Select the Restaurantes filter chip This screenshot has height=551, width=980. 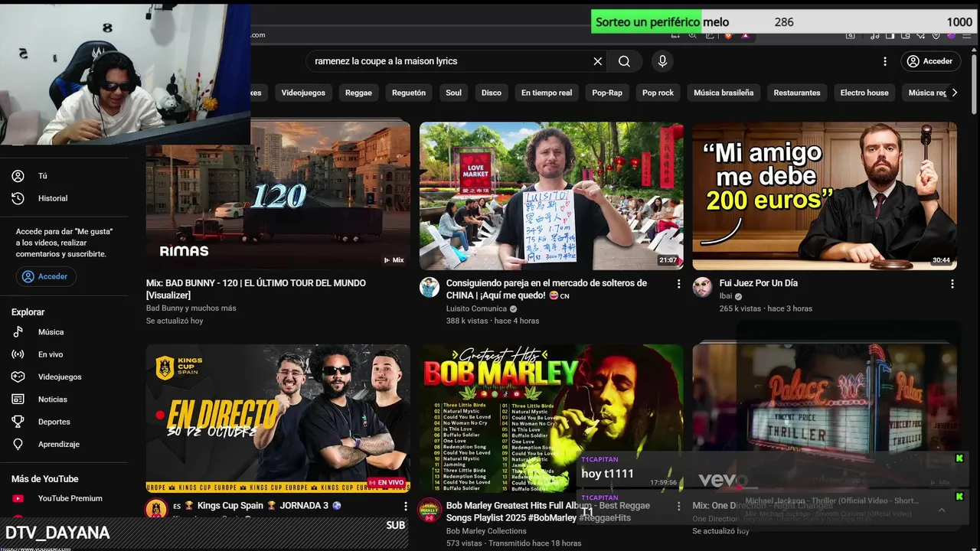pyautogui.click(x=797, y=93)
